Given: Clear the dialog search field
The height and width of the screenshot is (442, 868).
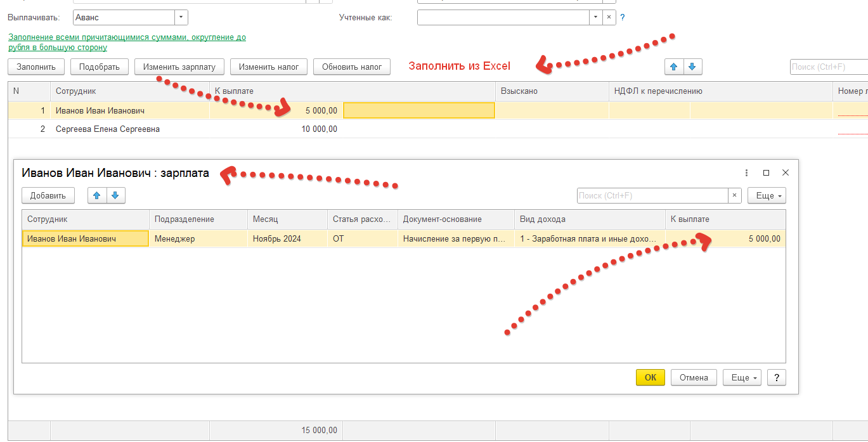Looking at the screenshot, I should tap(735, 195).
